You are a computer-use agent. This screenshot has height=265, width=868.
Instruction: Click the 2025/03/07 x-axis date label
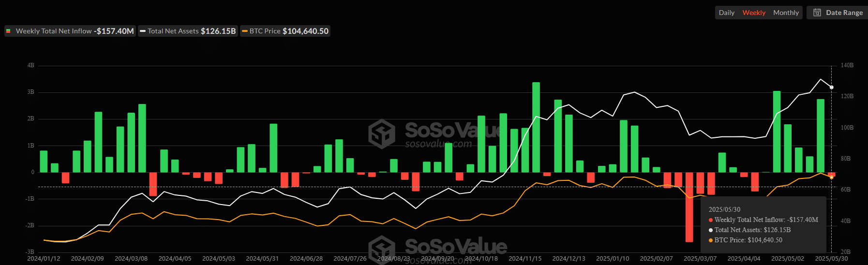click(700, 259)
